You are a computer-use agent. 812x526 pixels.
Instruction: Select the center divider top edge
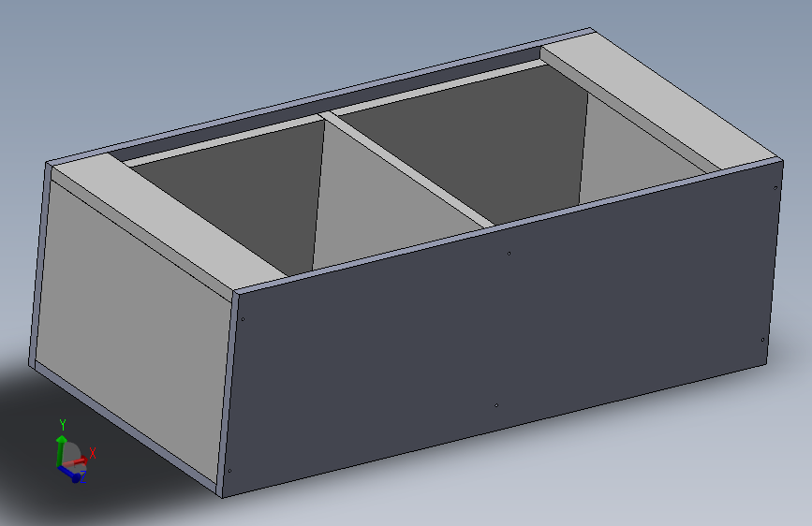click(409, 169)
